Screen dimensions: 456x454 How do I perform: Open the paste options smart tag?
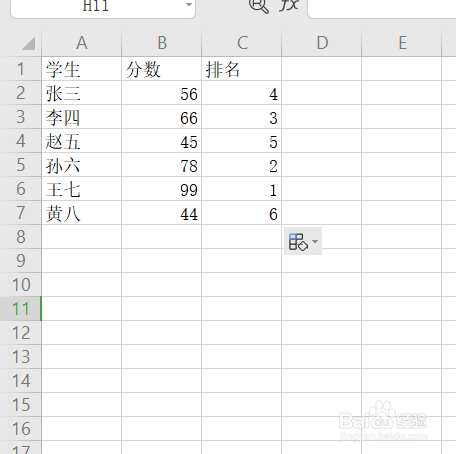click(303, 241)
